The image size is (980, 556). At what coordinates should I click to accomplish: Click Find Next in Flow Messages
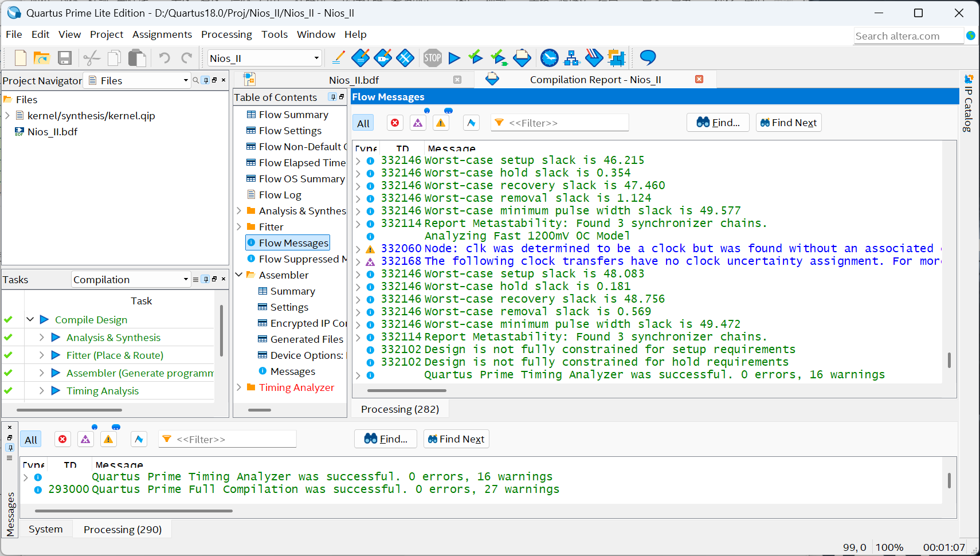pyautogui.click(x=789, y=123)
